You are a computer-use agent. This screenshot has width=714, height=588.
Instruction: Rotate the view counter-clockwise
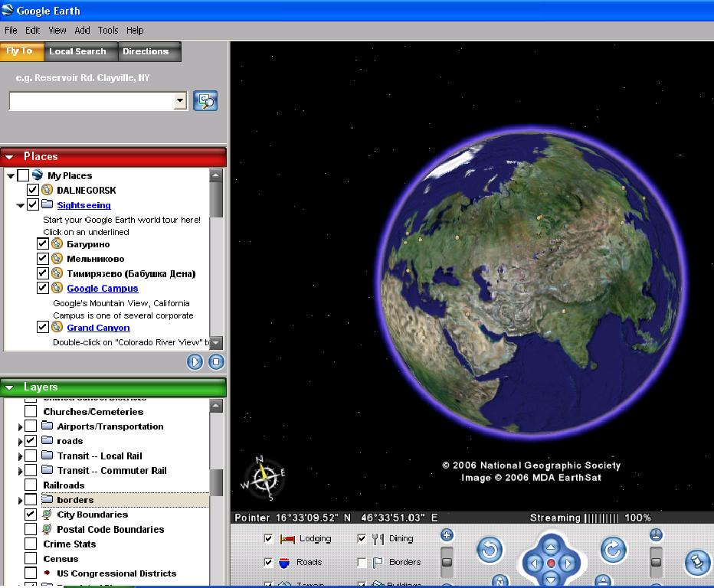(x=490, y=549)
